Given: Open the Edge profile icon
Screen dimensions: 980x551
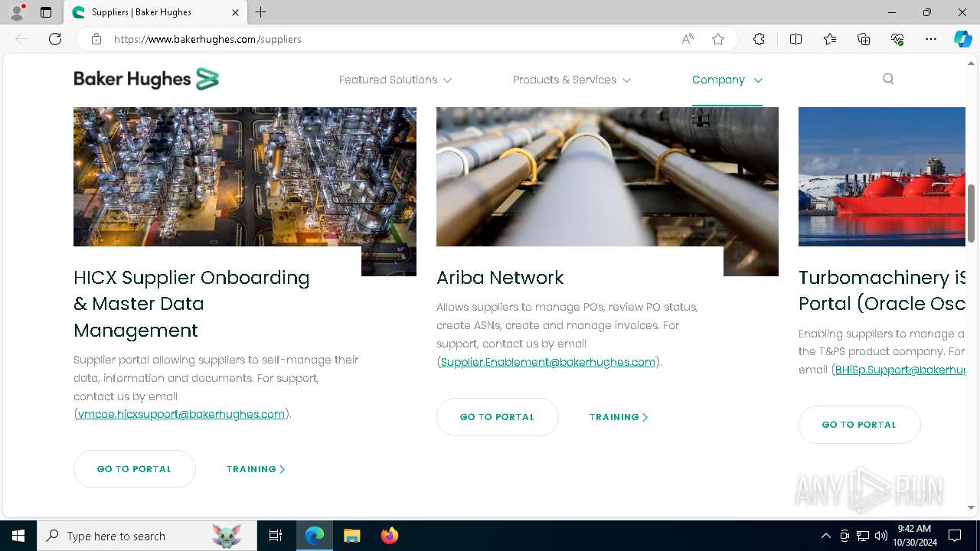Looking at the screenshot, I should [x=17, y=12].
